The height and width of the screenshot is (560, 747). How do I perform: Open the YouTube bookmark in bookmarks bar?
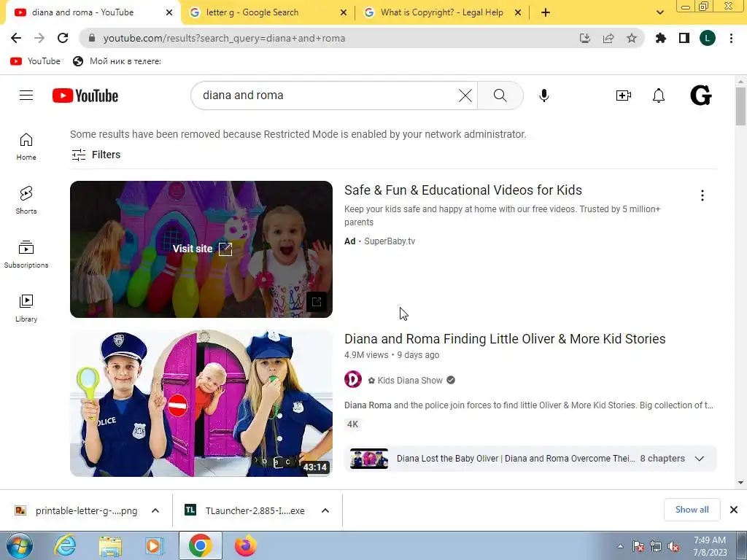[36, 61]
